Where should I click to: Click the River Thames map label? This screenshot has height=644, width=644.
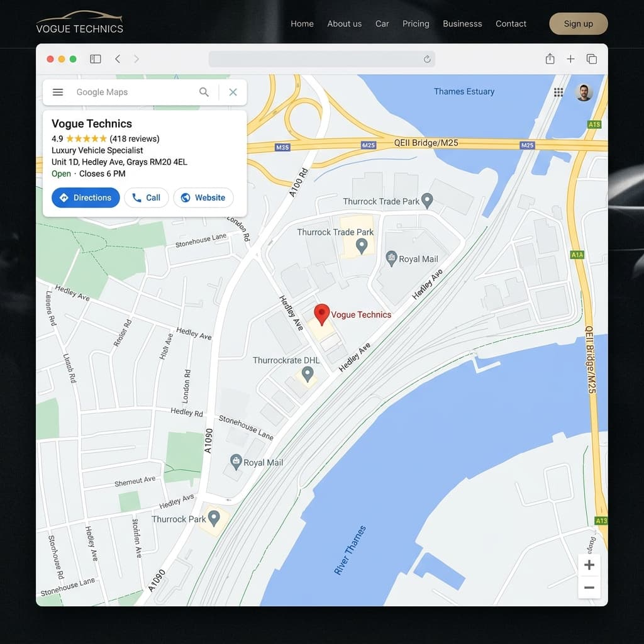click(x=350, y=550)
